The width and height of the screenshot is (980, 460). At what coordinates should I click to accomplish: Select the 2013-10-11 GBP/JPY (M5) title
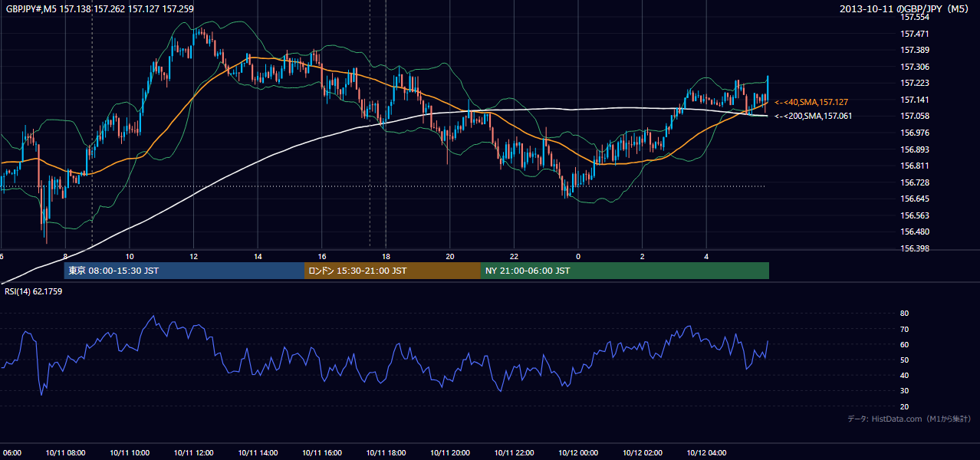coord(906,9)
